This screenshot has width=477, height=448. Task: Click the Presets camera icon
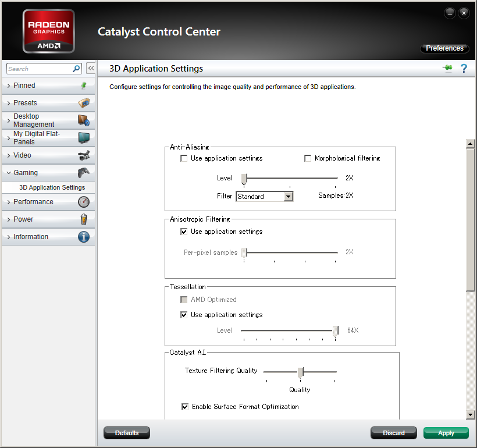[84, 103]
